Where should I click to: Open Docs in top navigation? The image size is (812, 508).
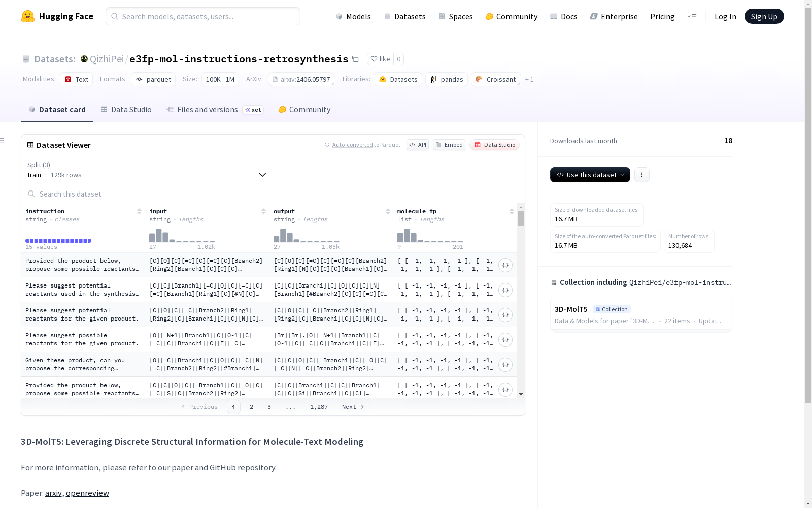coord(564,16)
